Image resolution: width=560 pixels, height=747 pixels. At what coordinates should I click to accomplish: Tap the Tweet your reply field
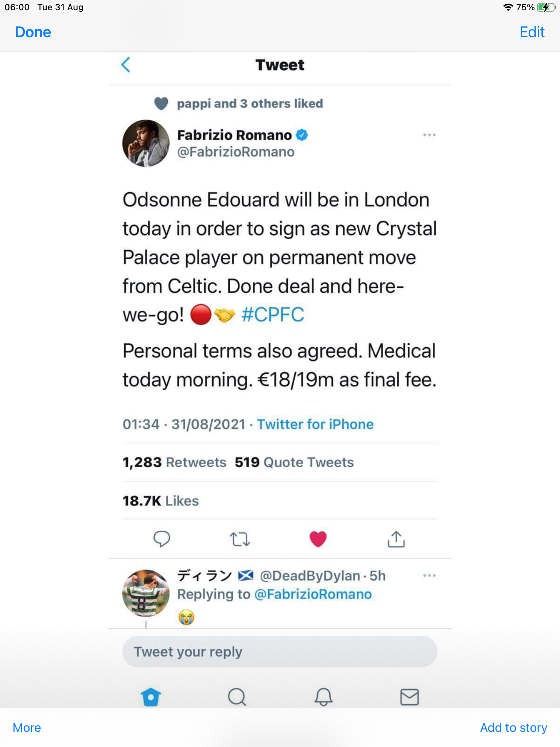pos(280,652)
